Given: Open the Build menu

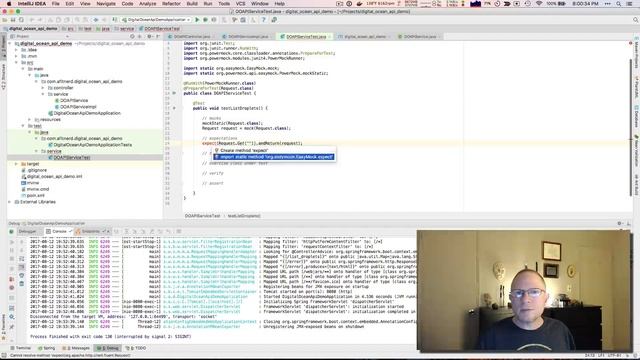Looking at the screenshot, I should [192, 4].
